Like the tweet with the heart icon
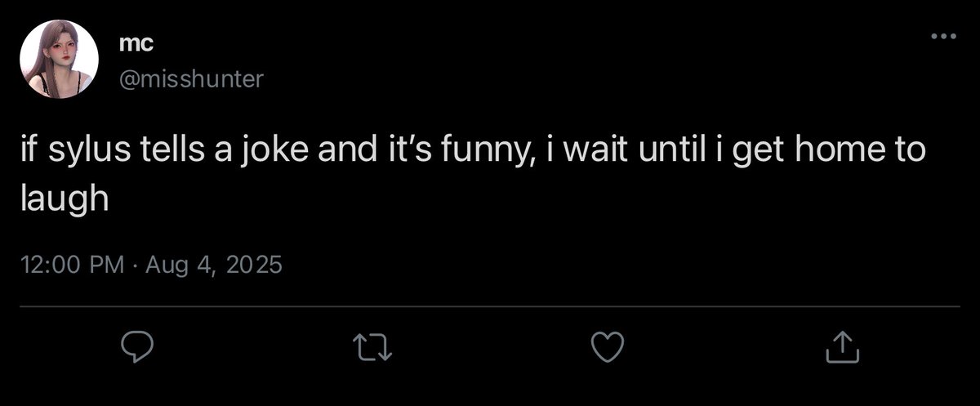The image size is (980, 406). coord(606,348)
